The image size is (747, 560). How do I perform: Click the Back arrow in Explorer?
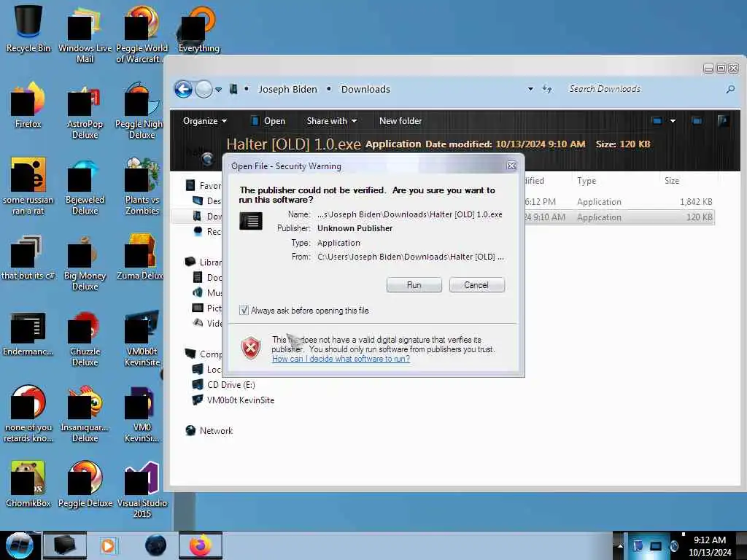point(183,89)
